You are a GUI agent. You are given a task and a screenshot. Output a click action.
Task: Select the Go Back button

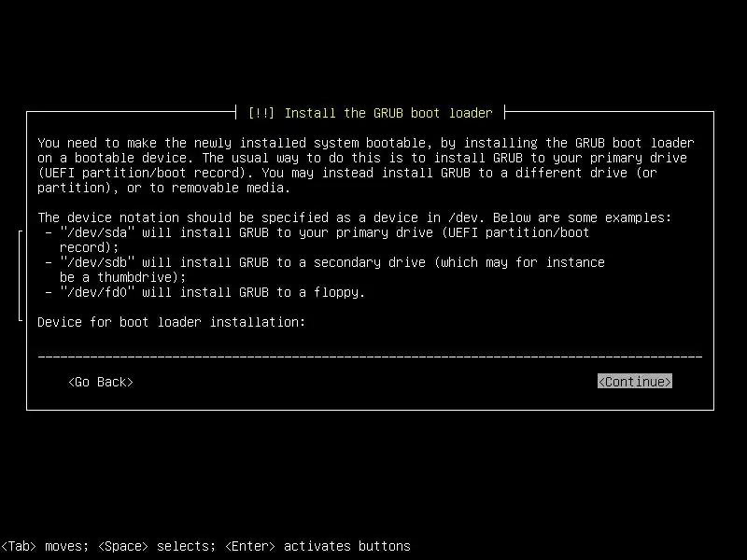pos(101,382)
